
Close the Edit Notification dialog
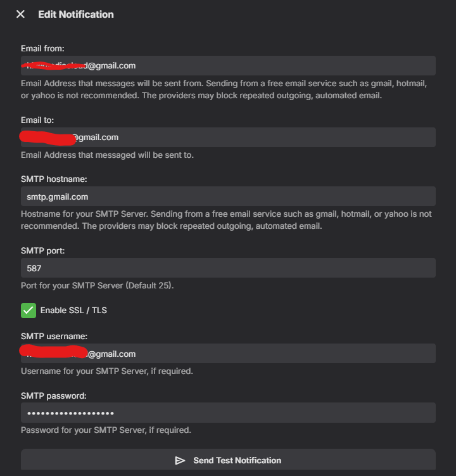pos(21,14)
